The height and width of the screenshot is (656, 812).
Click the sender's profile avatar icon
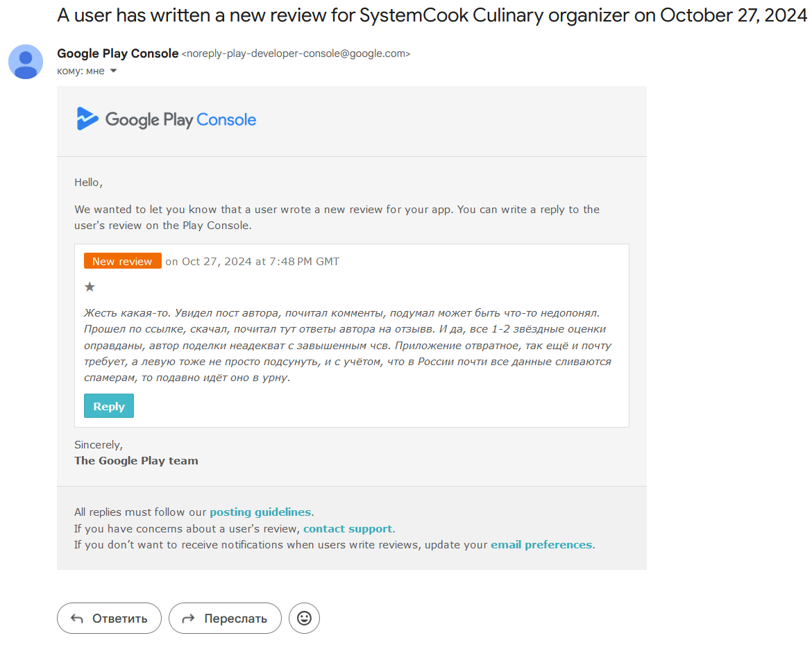coord(26,62)
